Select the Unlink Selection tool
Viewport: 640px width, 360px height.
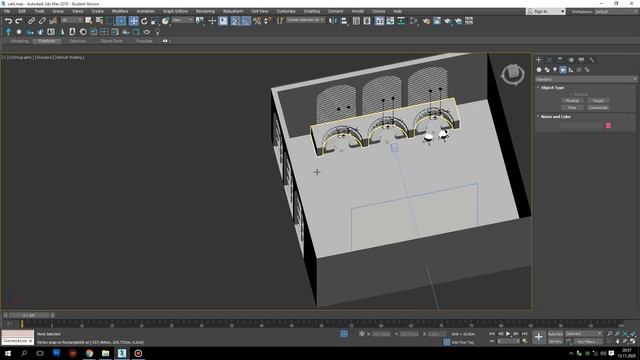pos(42,21)
